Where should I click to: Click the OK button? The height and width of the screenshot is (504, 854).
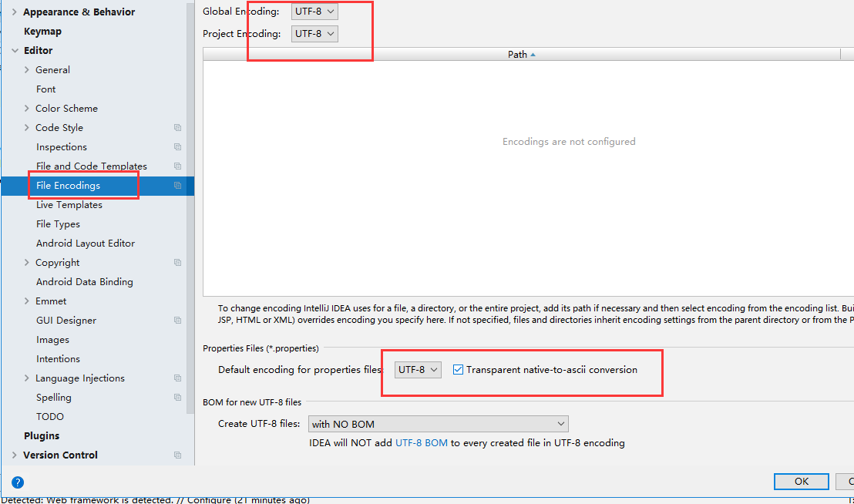click(801, 481)
